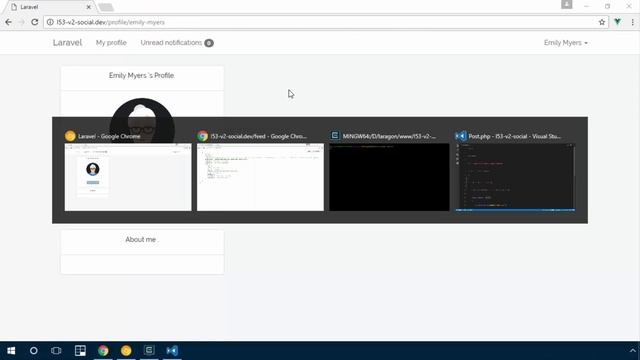640x360 pixels.
Task: Reload the page with the refresh icon
Action: click(x=35, y=22)
